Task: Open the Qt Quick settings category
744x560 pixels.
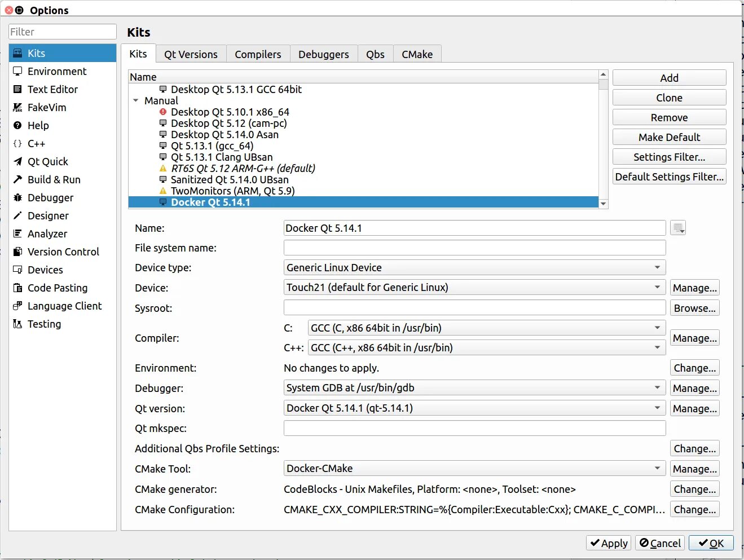Action: (63, 161)
